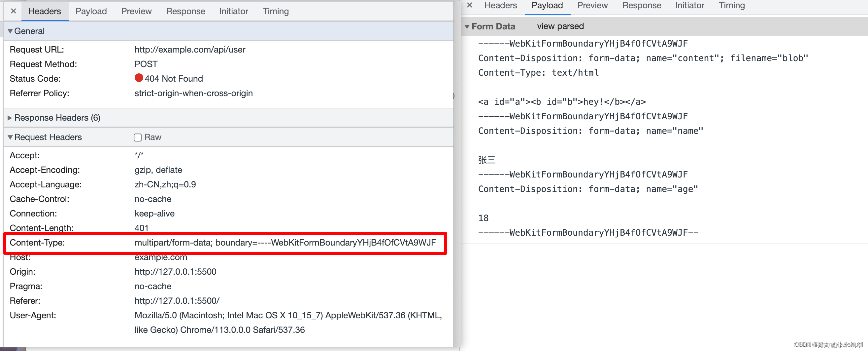Select the Request URL value http://example.com/api/user
This screenshot has height=351, width=868.
(x=190, y=50)
